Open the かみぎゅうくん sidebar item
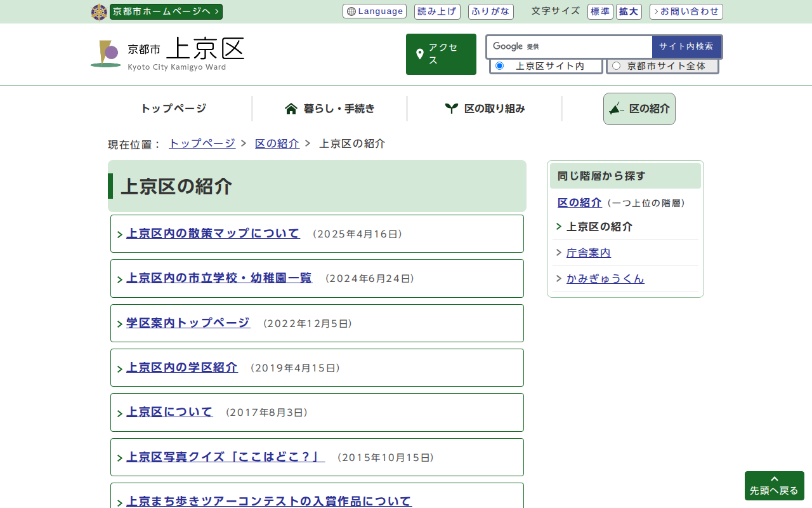Screen dimensions: 812x508 [x=605, y=279]
